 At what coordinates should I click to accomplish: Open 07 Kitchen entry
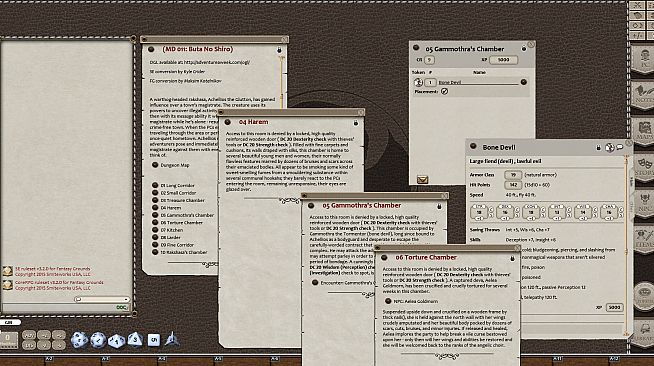tap(168, 230)
